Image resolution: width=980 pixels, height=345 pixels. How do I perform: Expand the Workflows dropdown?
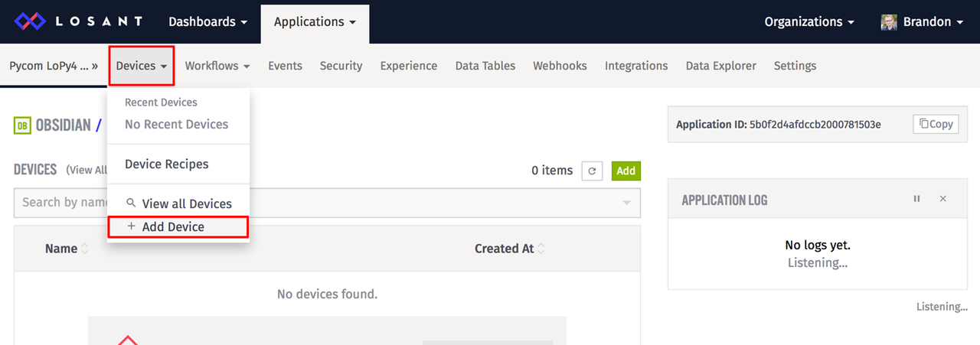(x=217, y=66)
